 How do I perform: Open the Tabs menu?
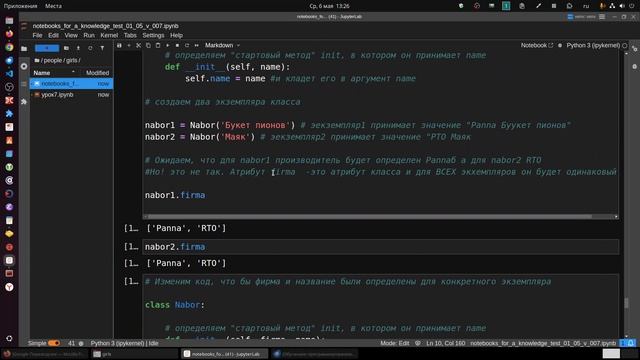click(130, 36)
